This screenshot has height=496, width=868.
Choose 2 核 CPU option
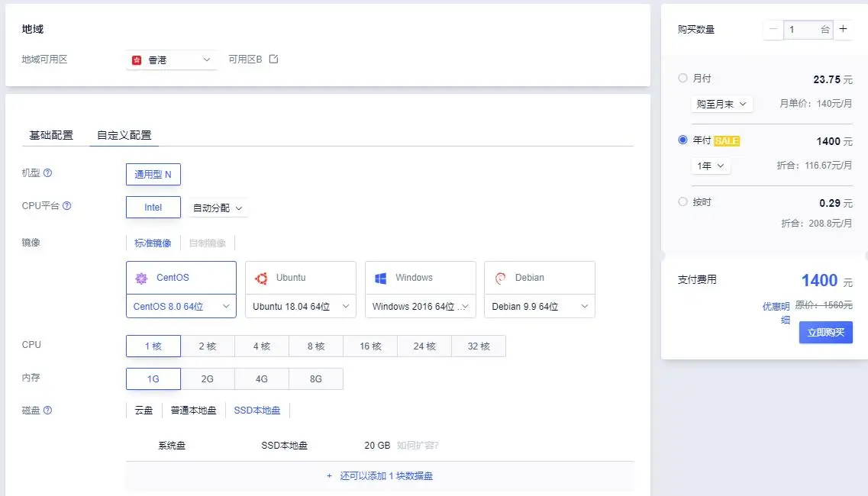point(208,346)
